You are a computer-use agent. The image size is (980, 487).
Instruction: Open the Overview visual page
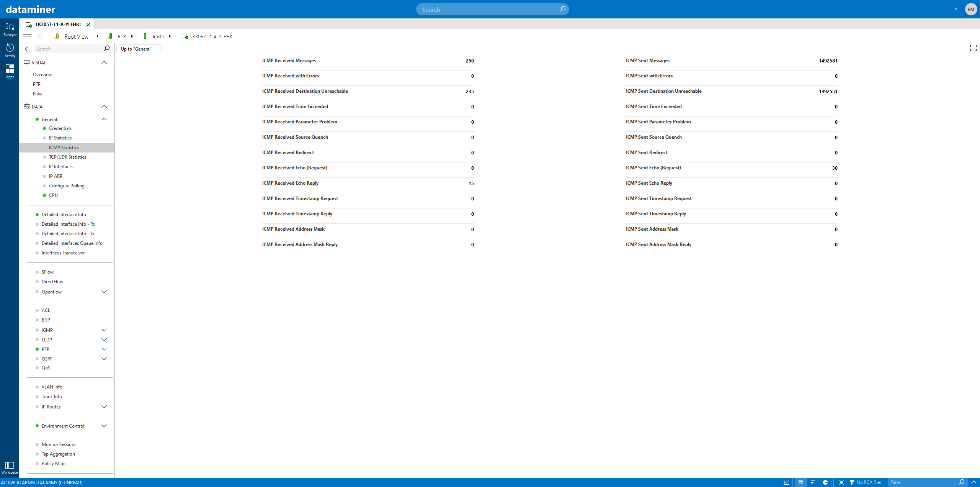point(42,75)
